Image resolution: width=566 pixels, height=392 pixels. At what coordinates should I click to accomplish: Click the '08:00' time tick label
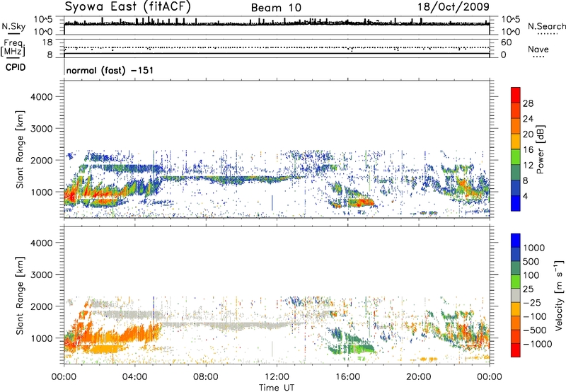tap(206, 377)
